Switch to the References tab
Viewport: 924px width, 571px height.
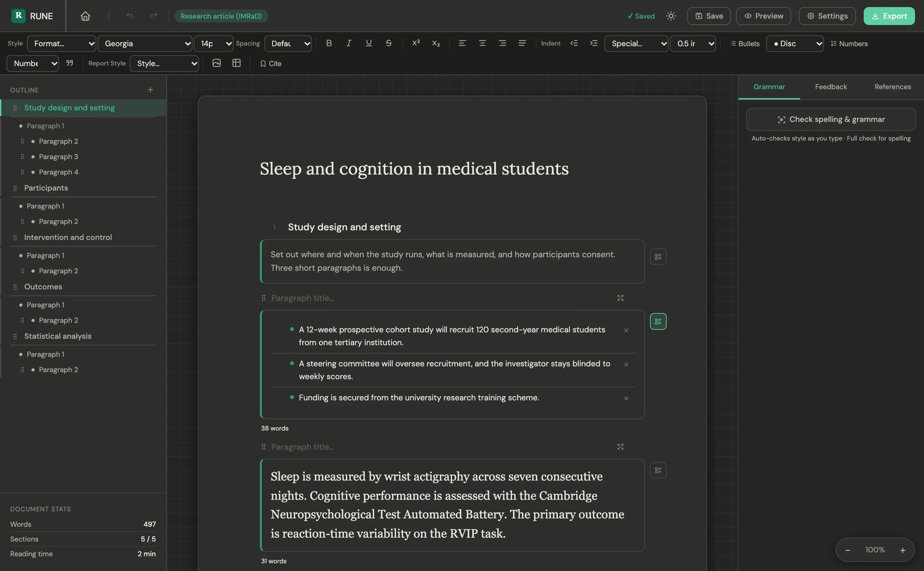point(893,87)
